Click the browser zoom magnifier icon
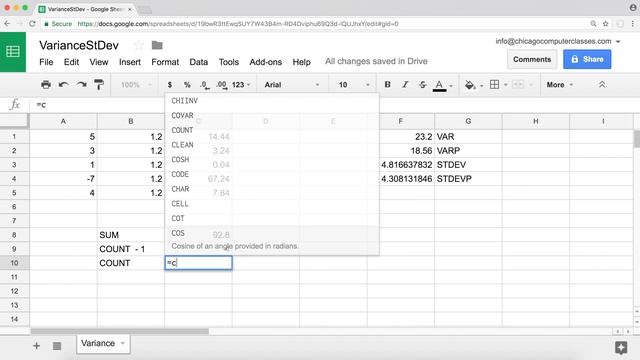Screen dimensions: 640x360 tap(593, 24)
